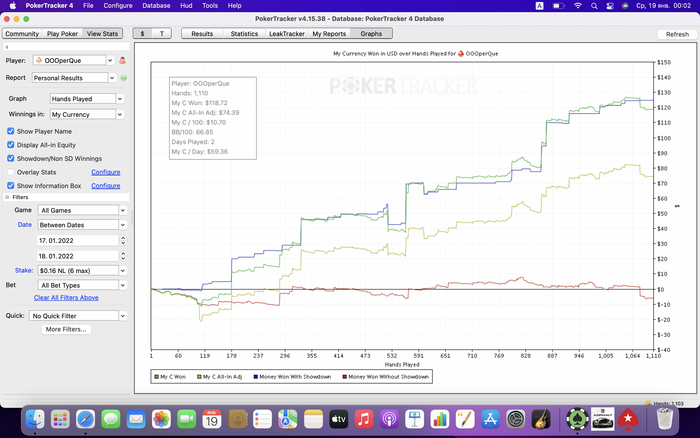This screenshot has width=700, height=438.
Task: Uncheck Display All-in Equity checkbox
Action: coord(11,145)
